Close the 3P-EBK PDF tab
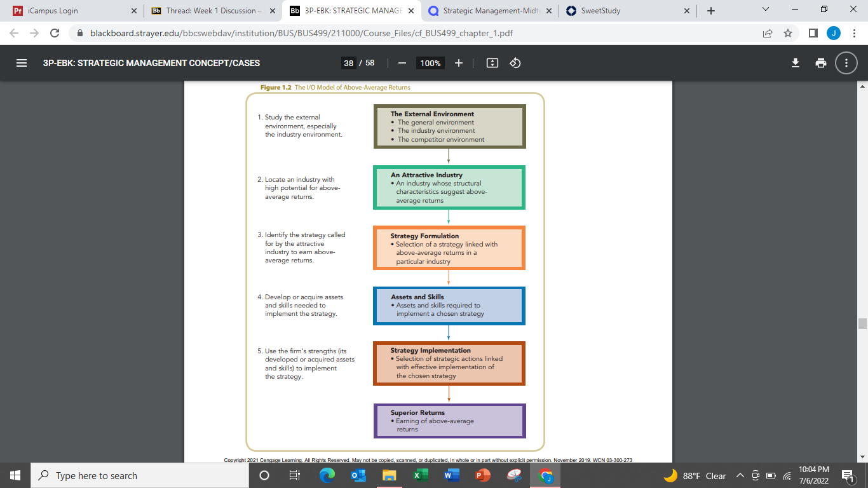 (x=410, y=11)
